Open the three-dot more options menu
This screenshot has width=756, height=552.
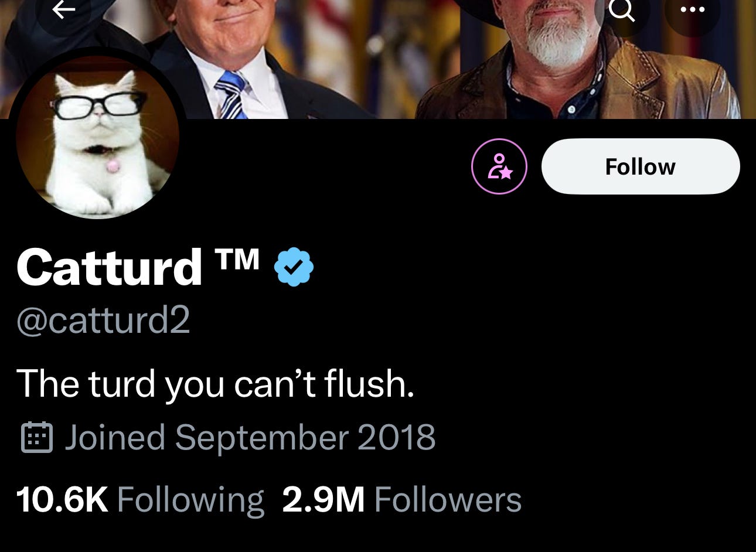click(692, 10)
